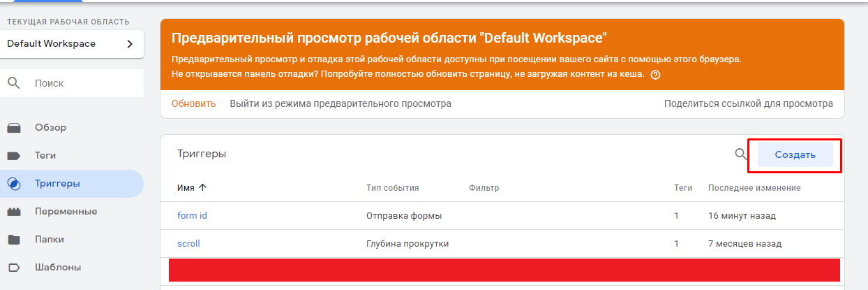Open the form id trigger
868x290 pixels.
192,215
